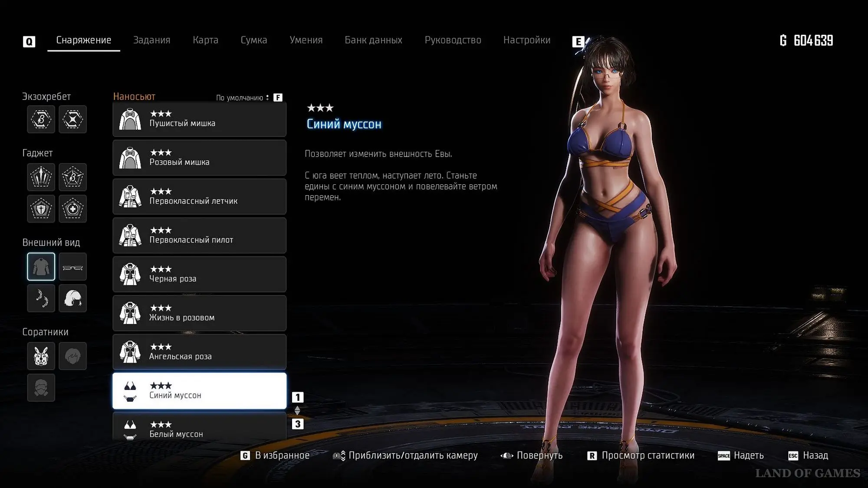The image size is (868, 488).
Task: Open the Сумка tab
Action: [x=254, y=40]
